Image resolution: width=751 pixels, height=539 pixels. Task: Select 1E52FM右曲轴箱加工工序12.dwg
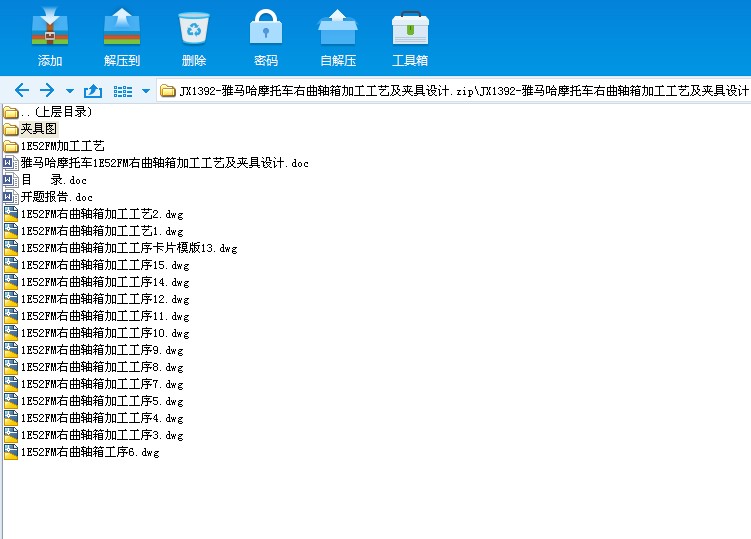point(96,299)
